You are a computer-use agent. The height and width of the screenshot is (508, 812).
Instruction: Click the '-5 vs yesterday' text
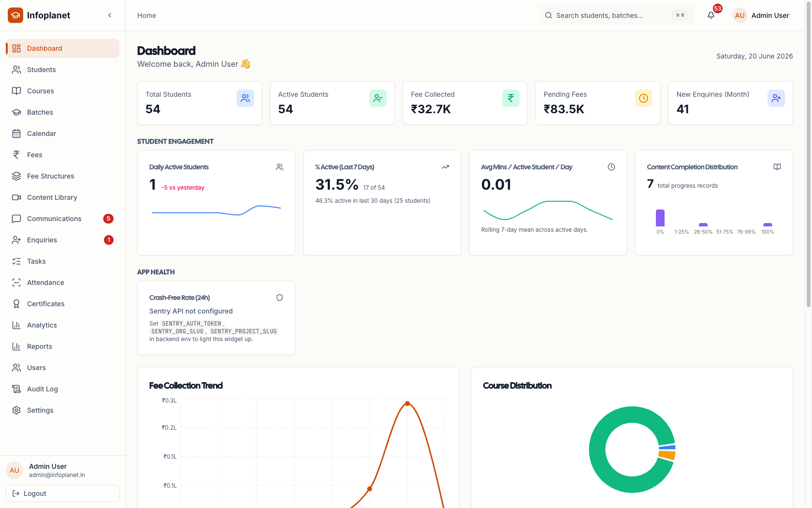click(x=183, y=188)
